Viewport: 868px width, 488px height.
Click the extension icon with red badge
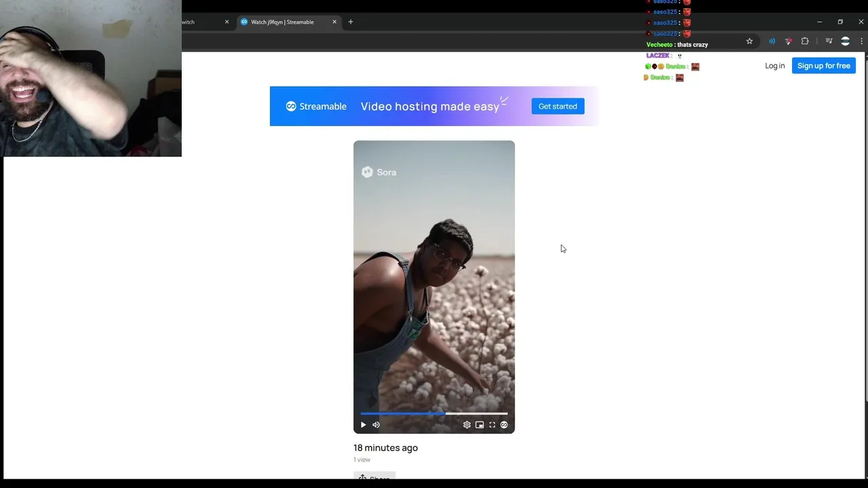pyautogui.click(x=788, y=41)
